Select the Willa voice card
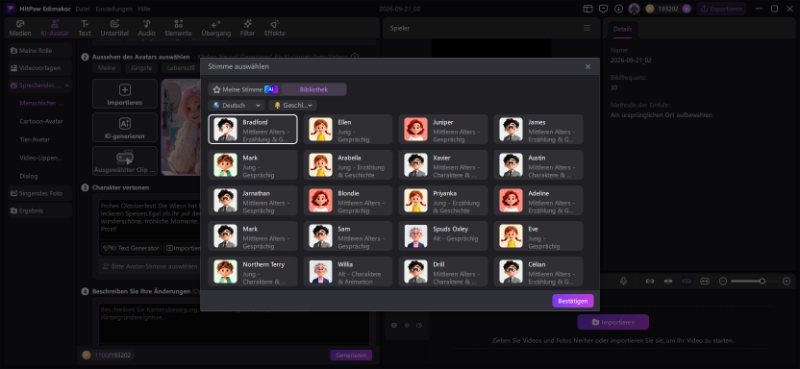The height and width of the screenshot is (369, 800). [348, 272]
